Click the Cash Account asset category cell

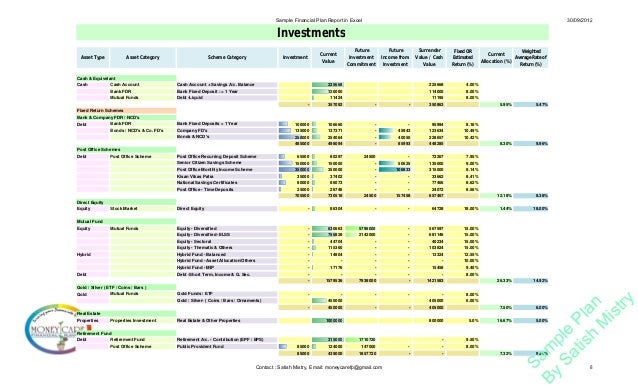[x=142, y=85]
